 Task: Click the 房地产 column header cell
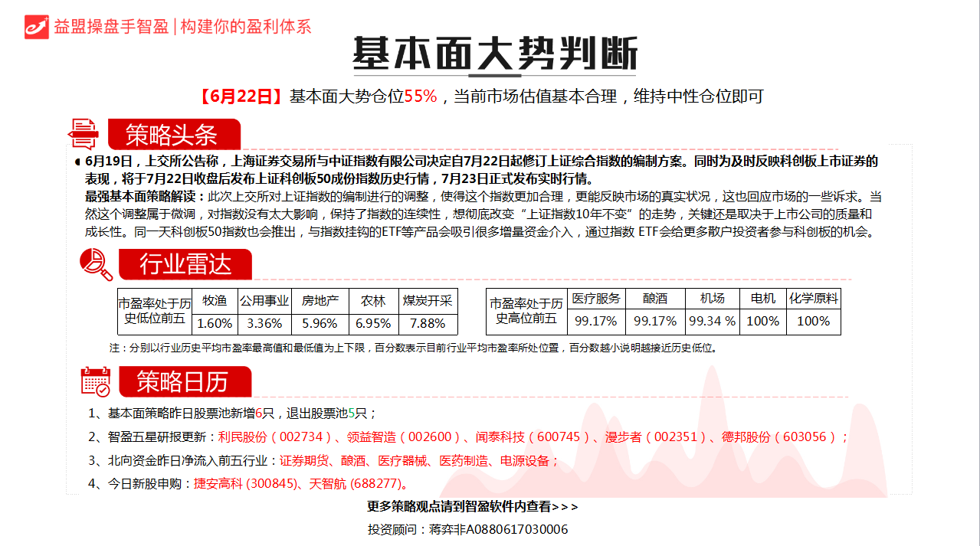320,301
